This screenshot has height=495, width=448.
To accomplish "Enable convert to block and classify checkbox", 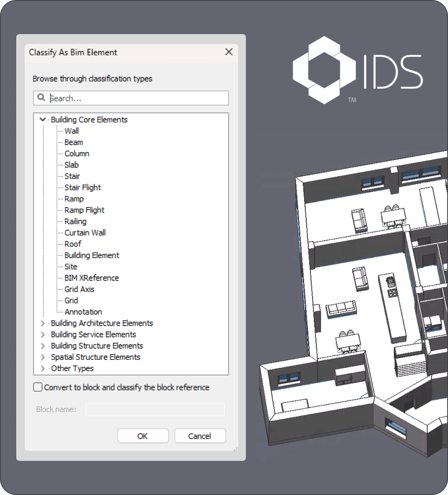I will 37,387.
